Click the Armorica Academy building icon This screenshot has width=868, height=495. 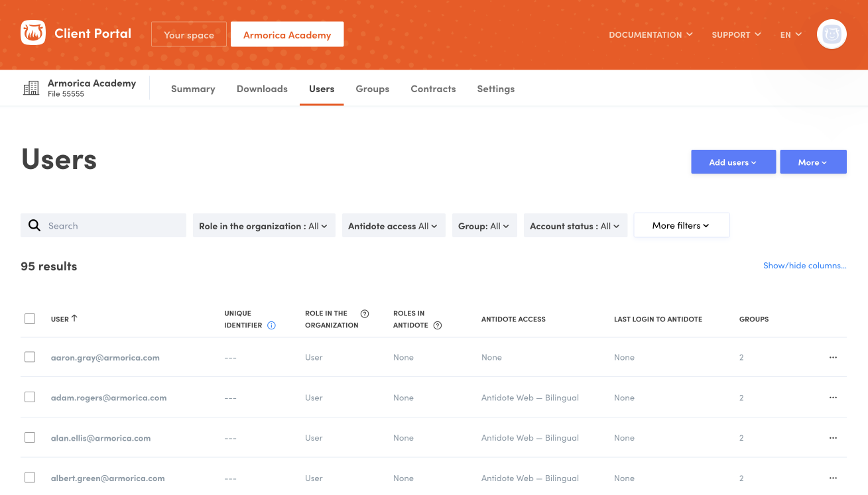click(31, 88)
